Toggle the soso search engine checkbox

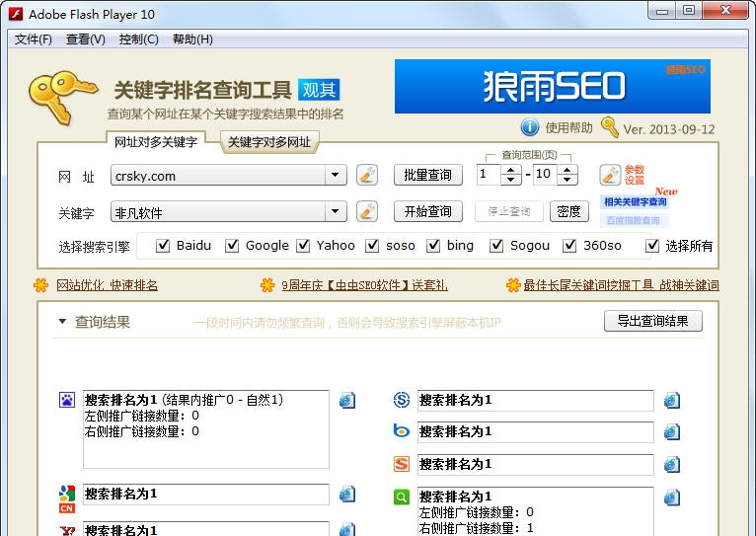tap(372, 246)
